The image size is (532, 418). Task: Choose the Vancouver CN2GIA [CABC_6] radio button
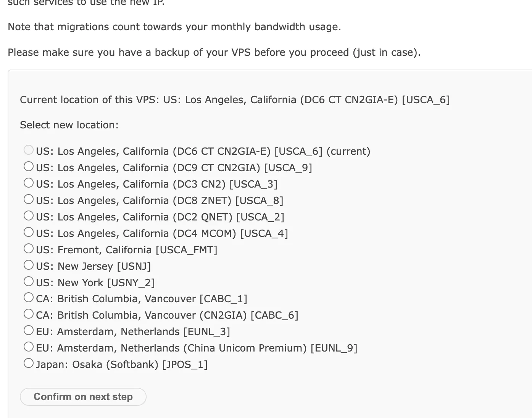29,314
